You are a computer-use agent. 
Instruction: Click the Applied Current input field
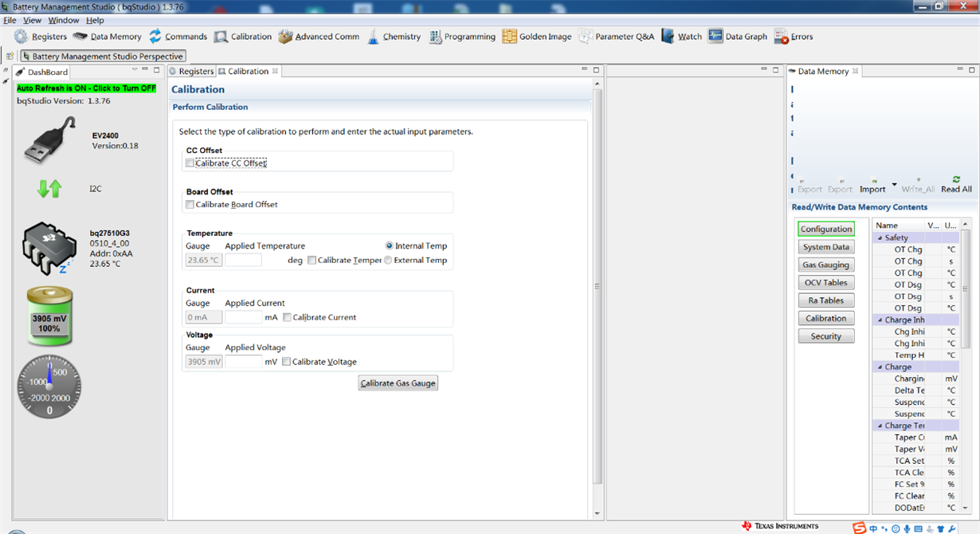click(243, 317)
